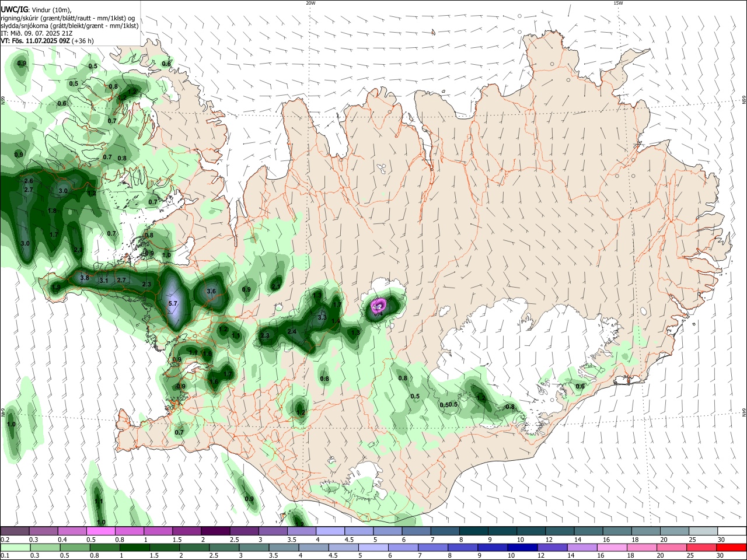Pick the bright pink top-row swatch starting at 0.5
Image resolution: width=747 pixels, height=560 pixels.
[100, 531]
